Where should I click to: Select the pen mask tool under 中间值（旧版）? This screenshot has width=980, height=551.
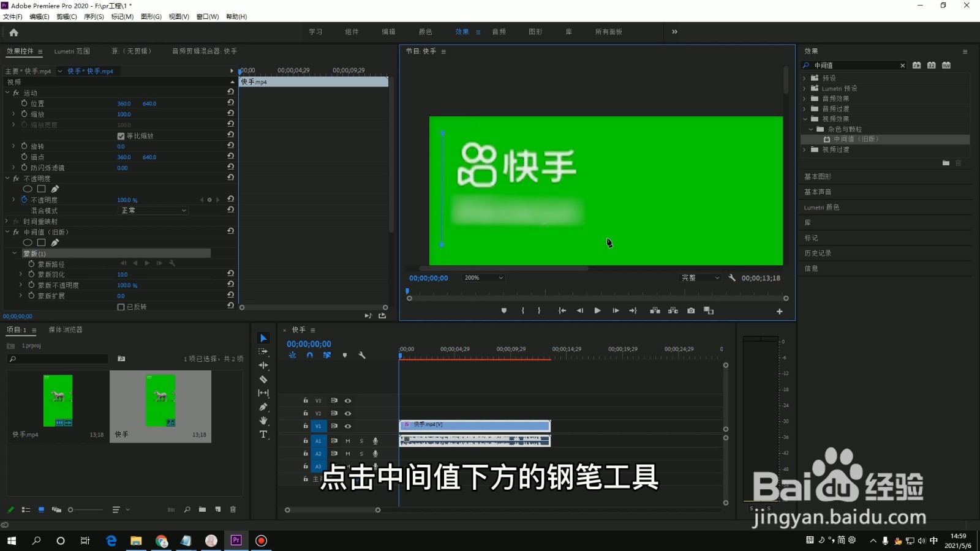55,242
